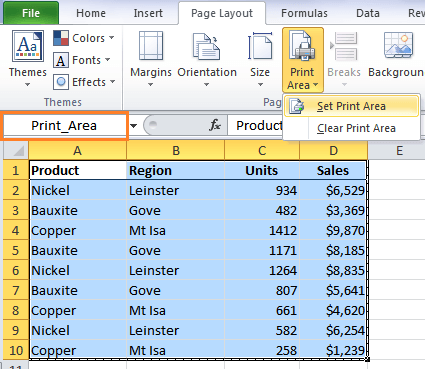Image resolution: width=425 pixels, height=369 pixels.
Task: Open the Themes gallery icon
Action: (28, 46)
